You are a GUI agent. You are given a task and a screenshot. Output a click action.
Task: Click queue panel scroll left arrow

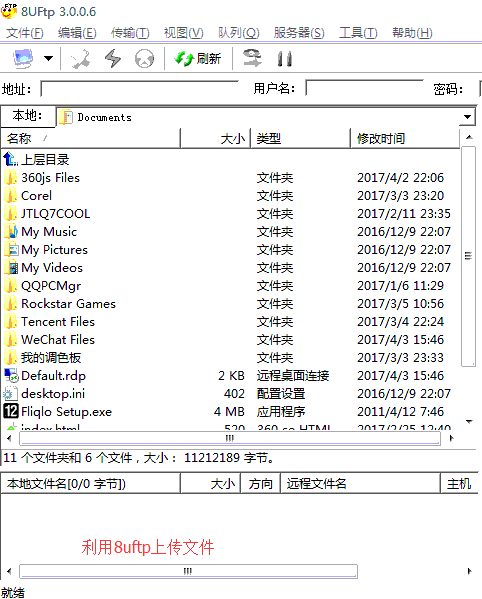(9, 571)
